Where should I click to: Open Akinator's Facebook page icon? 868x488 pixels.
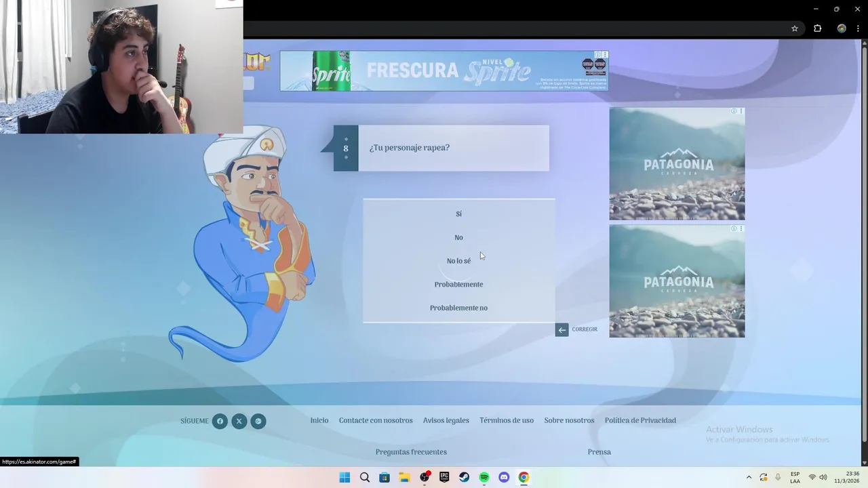pos(220,421)
